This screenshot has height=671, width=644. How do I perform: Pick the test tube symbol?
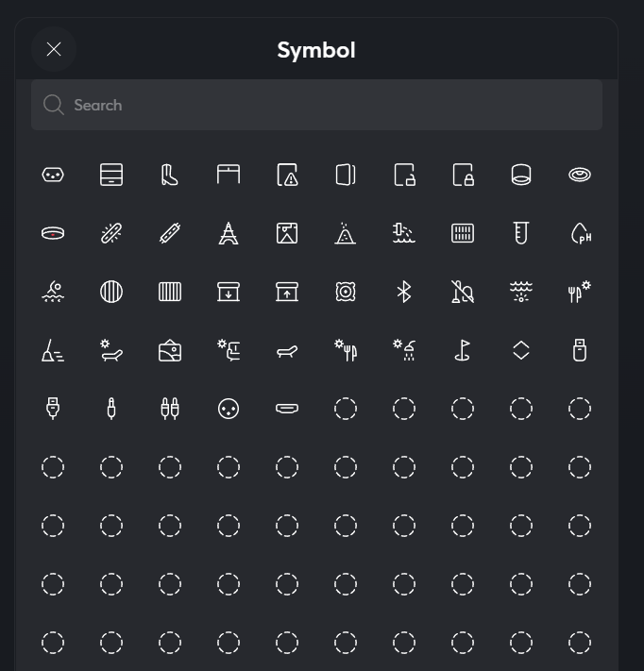coord(521,233)
